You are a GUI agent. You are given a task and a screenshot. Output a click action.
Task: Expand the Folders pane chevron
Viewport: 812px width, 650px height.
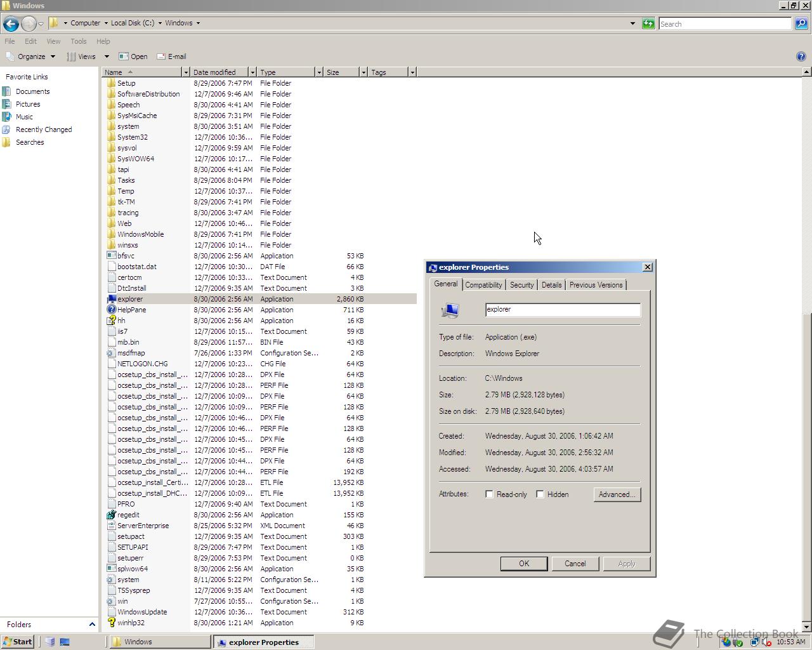[91, 625]
